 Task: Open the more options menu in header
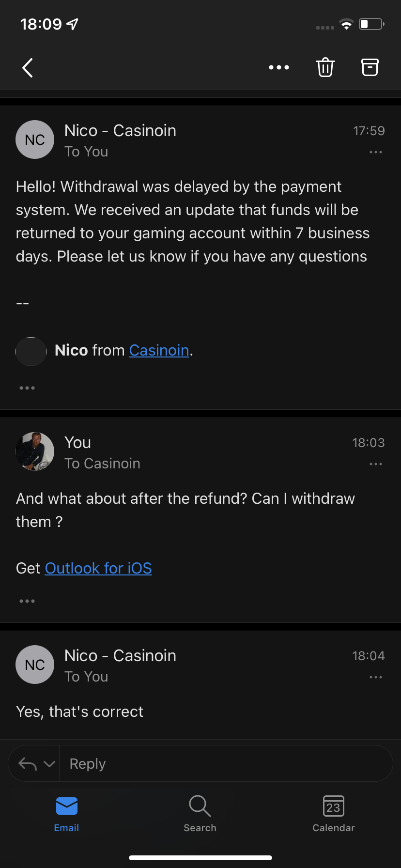[279, 68]
